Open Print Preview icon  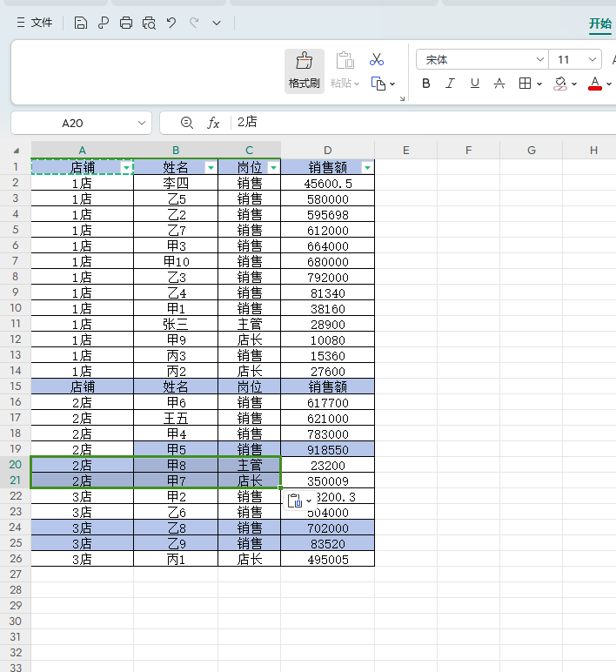149,23
